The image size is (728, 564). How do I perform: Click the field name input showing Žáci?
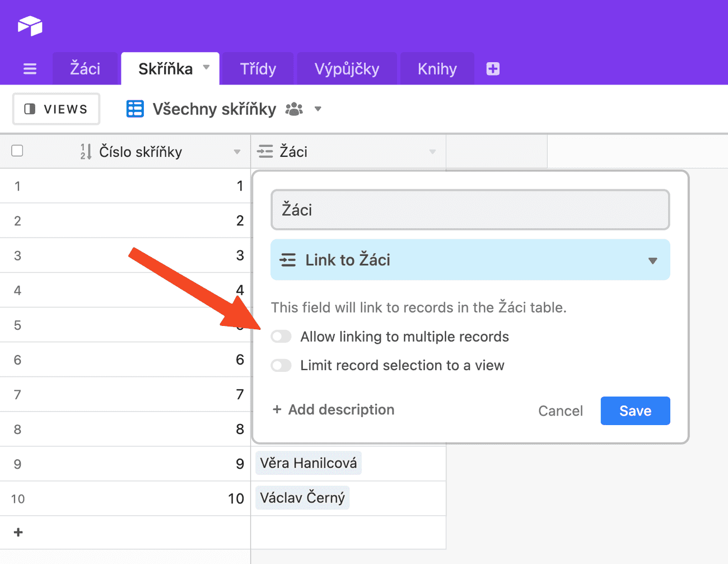(470, 209)
